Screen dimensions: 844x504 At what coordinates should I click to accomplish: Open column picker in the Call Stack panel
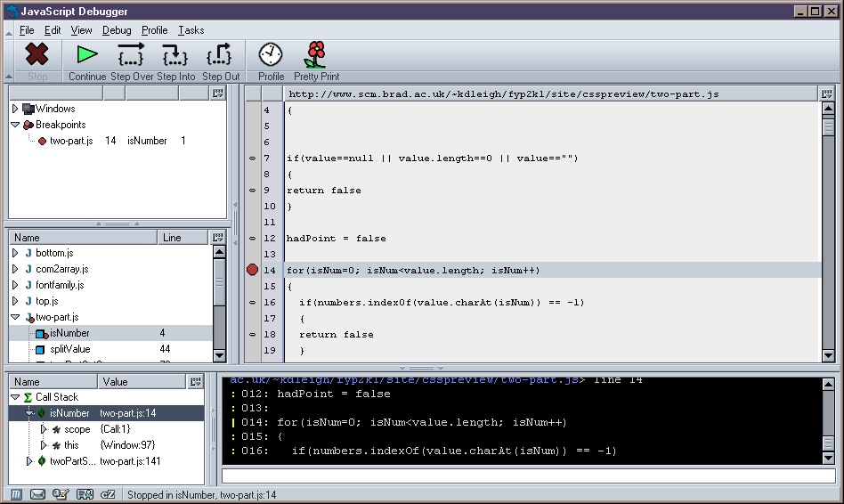(196, 382)
